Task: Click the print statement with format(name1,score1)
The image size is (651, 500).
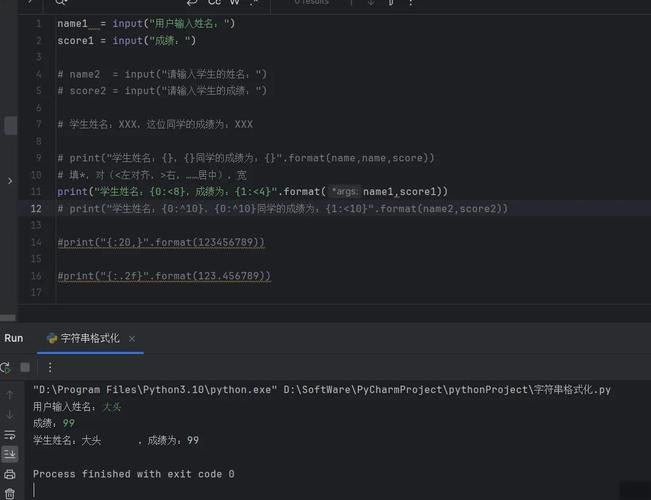Action: click(x=253, y=192)
